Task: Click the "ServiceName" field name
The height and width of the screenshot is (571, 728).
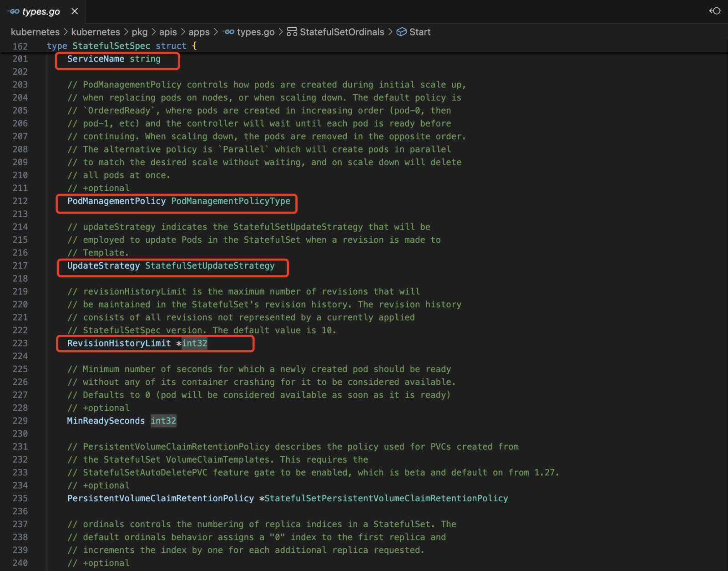Action: [96, 59]
